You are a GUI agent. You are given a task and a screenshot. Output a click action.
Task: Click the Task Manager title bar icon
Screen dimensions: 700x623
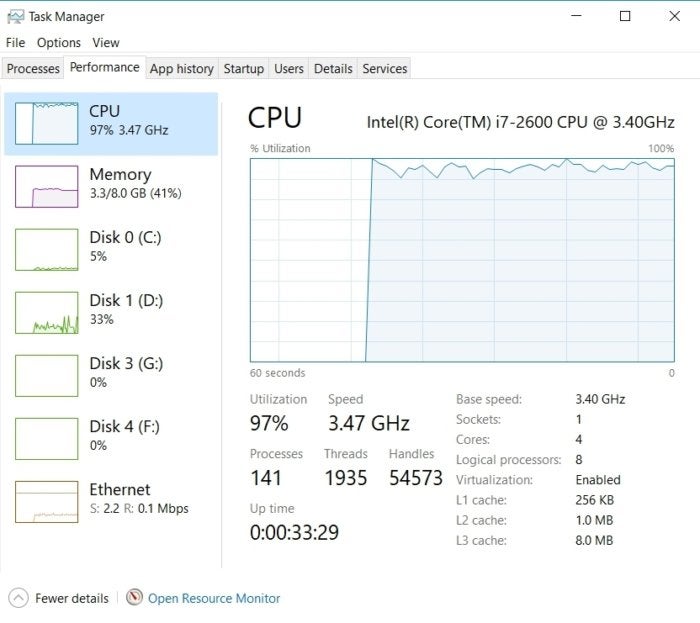point(15,17)
